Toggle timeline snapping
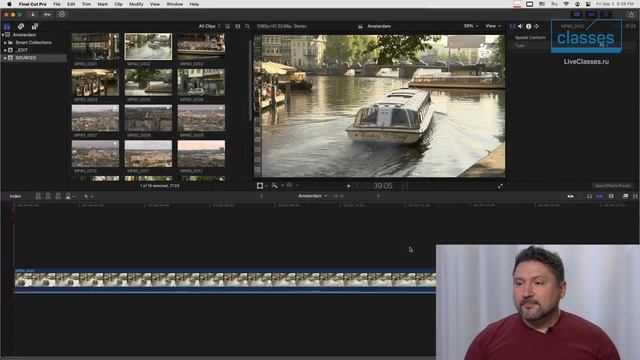 (599, 196)
